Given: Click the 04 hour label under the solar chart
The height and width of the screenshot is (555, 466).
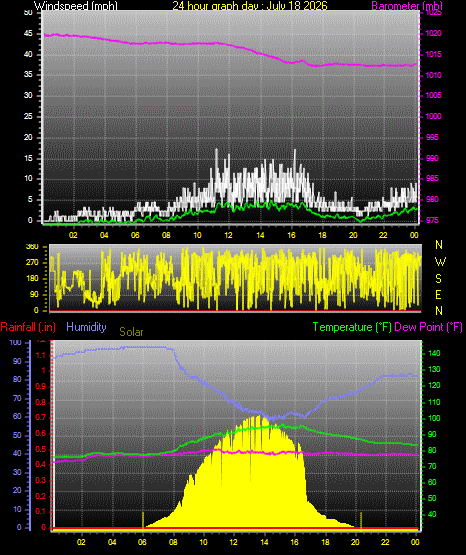Looking at the screenshot, I should click(112, 542).
